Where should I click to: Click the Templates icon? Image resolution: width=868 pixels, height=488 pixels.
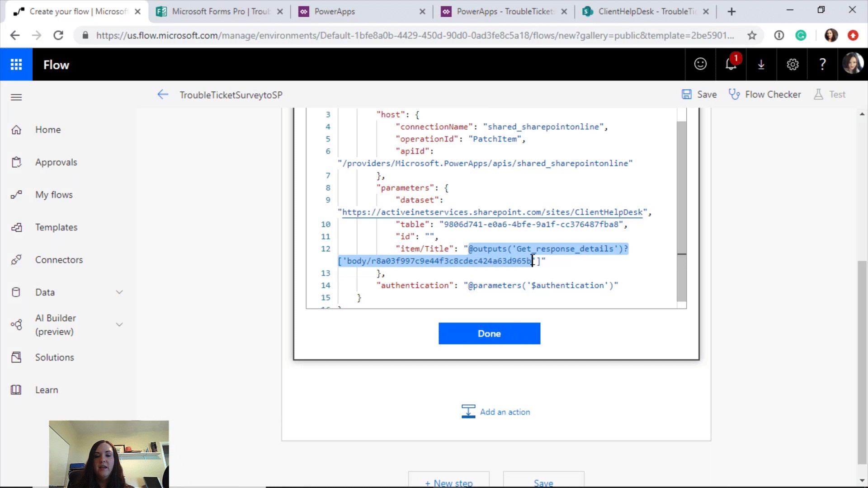coord(16,227)
